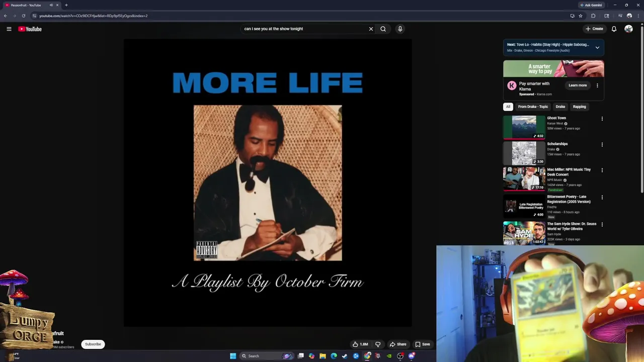This screenshot has width=644, height=362.
Task: Open Discord from taskbar
Action: click(412, 356)
